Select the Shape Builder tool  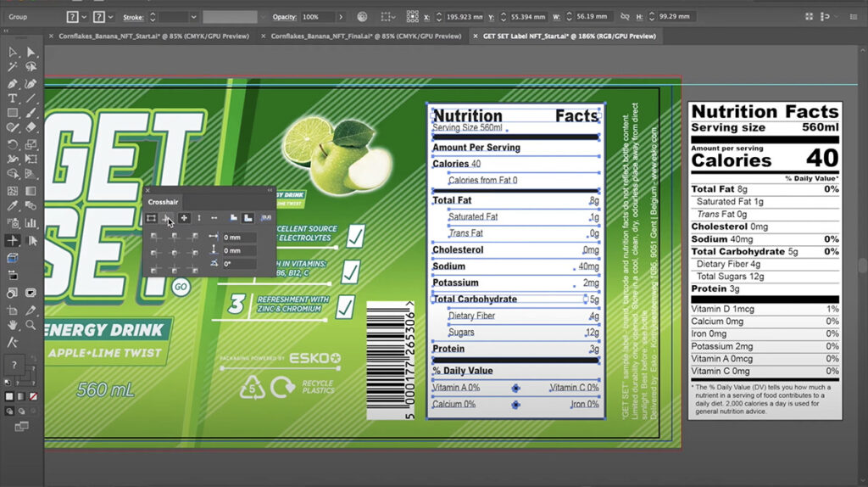coord(12,174)
